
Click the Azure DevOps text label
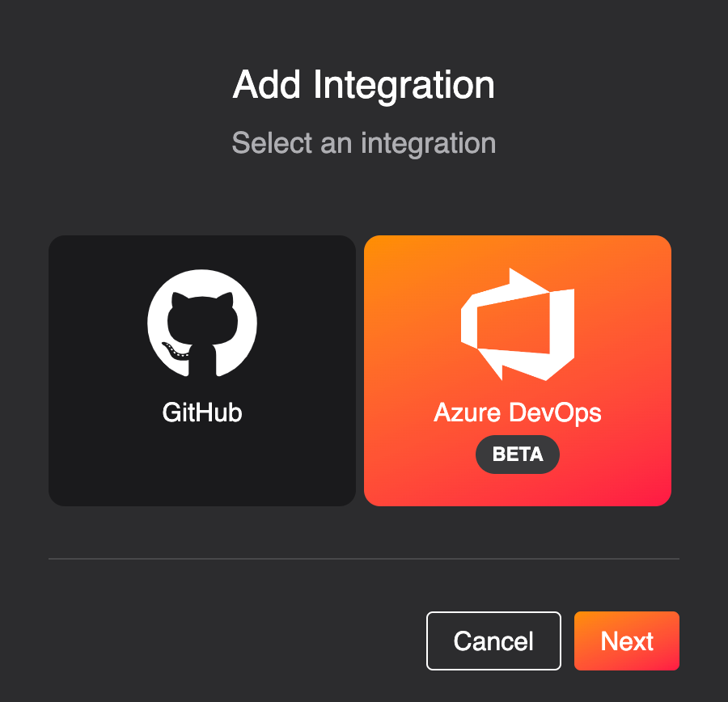[x=518, y=412]
